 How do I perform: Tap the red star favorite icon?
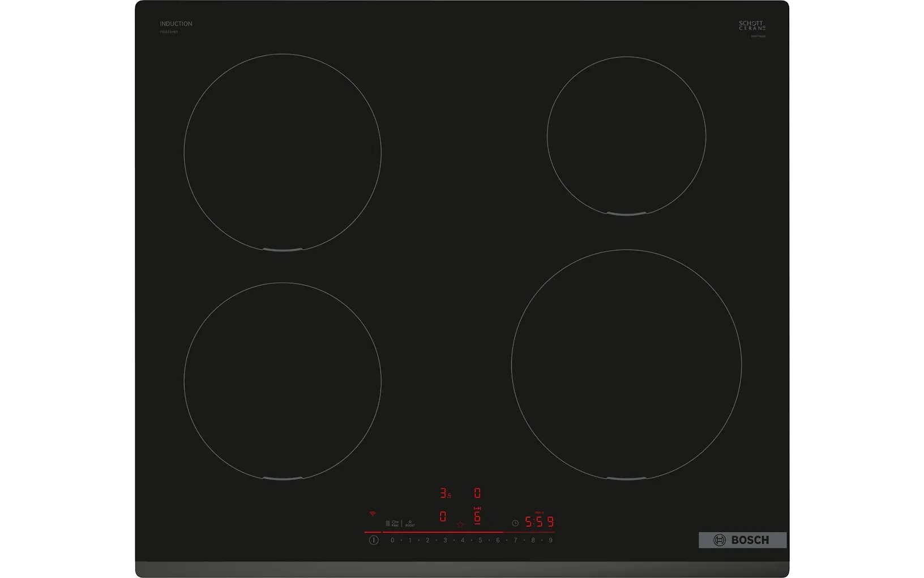[x=460, y=525]
